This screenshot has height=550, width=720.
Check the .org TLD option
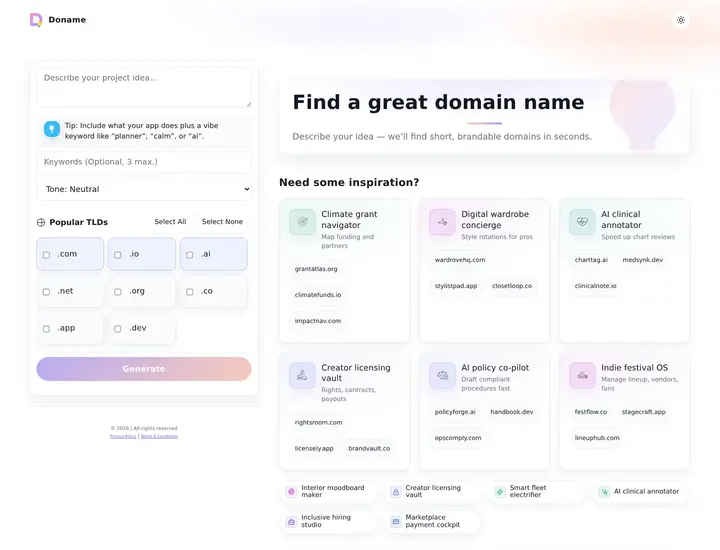pyautogui.click(x=118, y=292)
